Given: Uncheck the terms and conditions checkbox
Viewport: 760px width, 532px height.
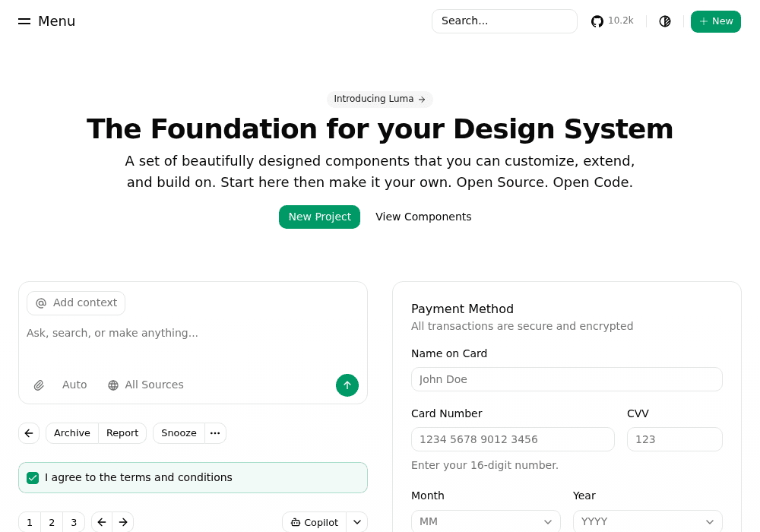Looking at the screenshot, I should click(x=33, y=478).
